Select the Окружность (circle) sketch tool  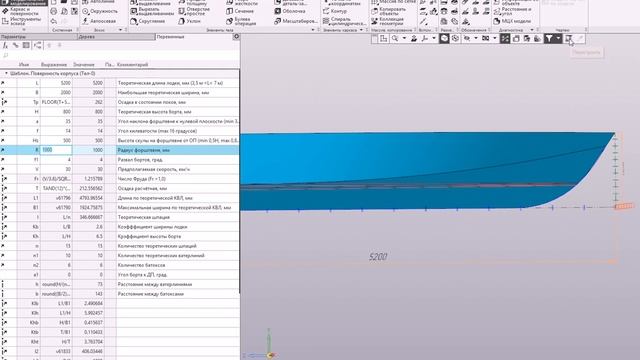coord(100,11)
